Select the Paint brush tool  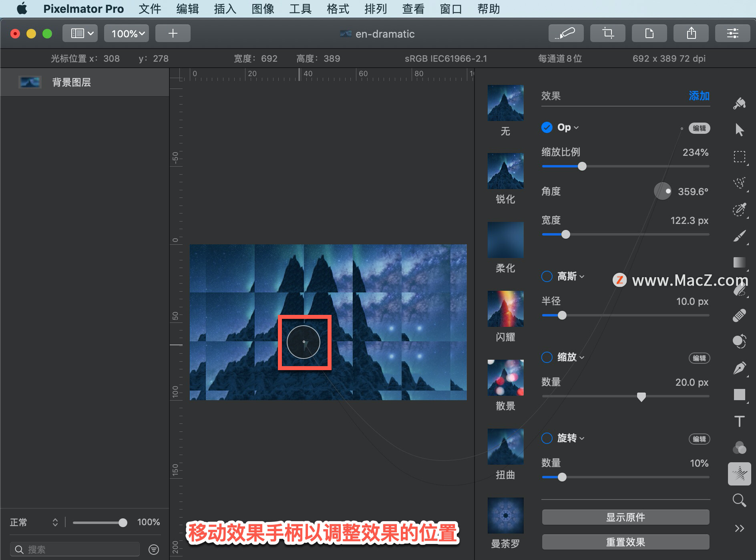tap(739, 236)
